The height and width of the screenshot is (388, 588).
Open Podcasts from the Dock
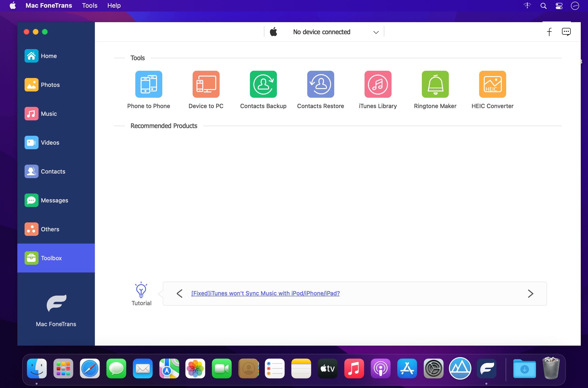click(381, 369)
